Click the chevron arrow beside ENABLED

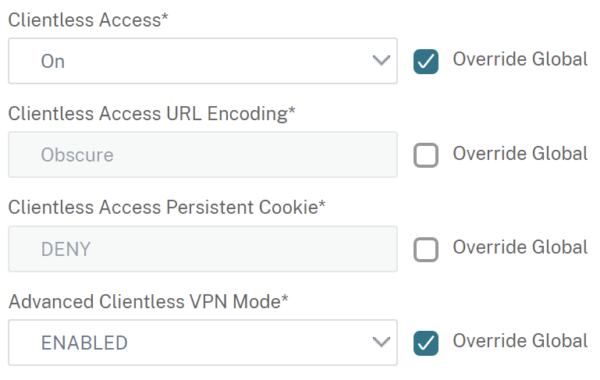coord(381,342)
